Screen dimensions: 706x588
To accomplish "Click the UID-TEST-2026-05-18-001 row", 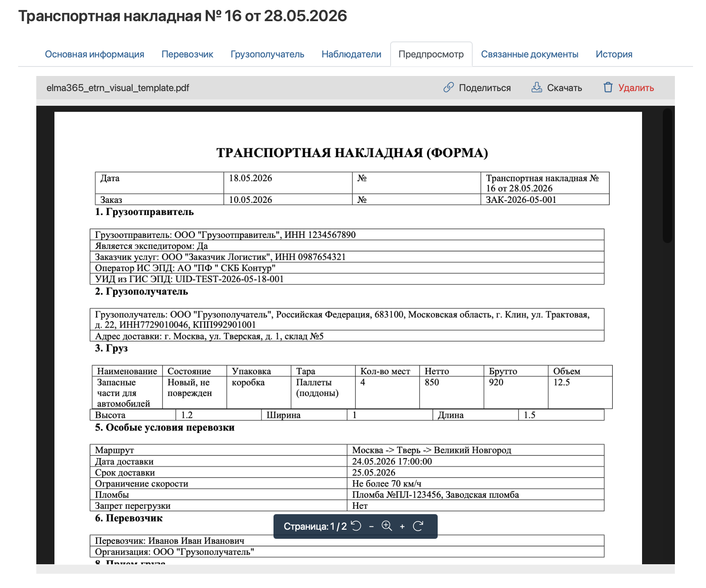I will pyautogui.click(x=347, y=279).
